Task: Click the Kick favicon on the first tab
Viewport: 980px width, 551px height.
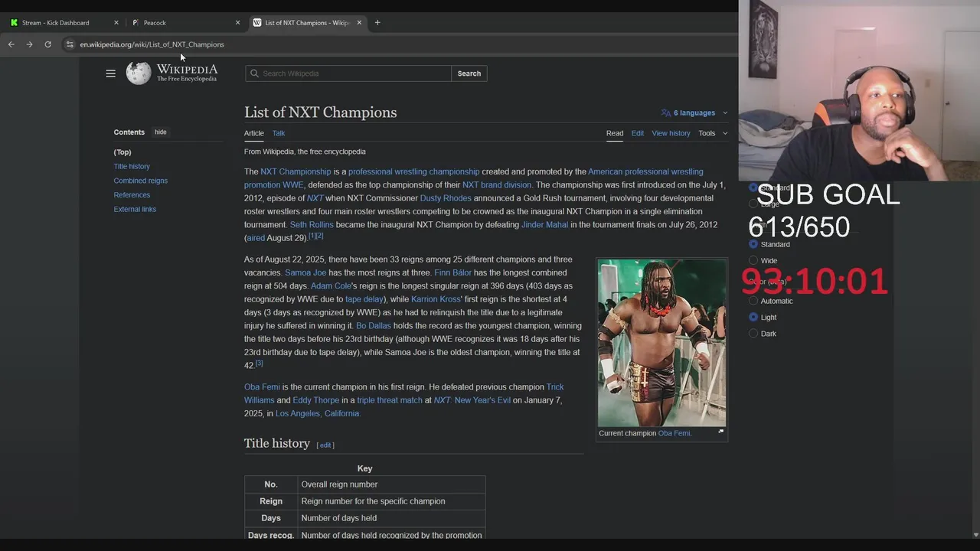Action: [14, 23]
